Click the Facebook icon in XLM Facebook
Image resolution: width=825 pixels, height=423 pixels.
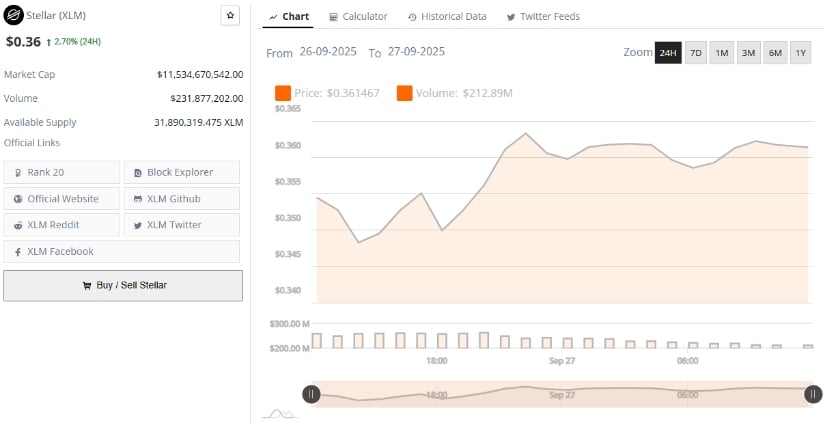pos(18,252)
